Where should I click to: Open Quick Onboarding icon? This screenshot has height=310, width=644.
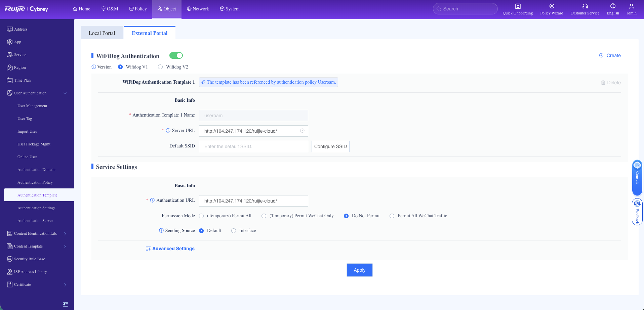(518, 6)
